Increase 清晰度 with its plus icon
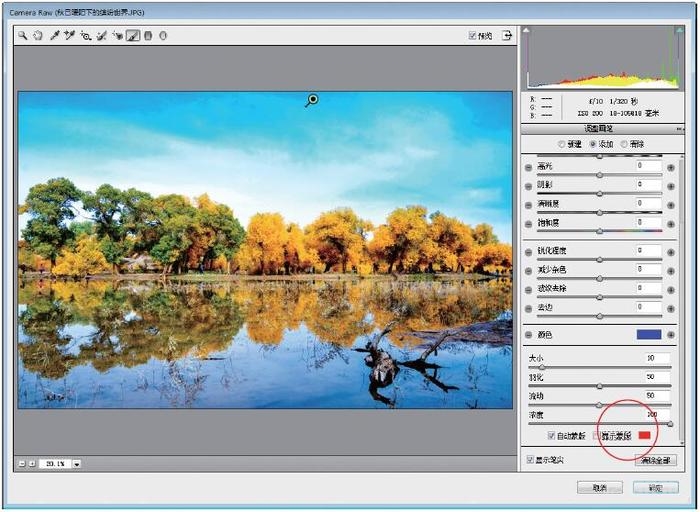 671,205
